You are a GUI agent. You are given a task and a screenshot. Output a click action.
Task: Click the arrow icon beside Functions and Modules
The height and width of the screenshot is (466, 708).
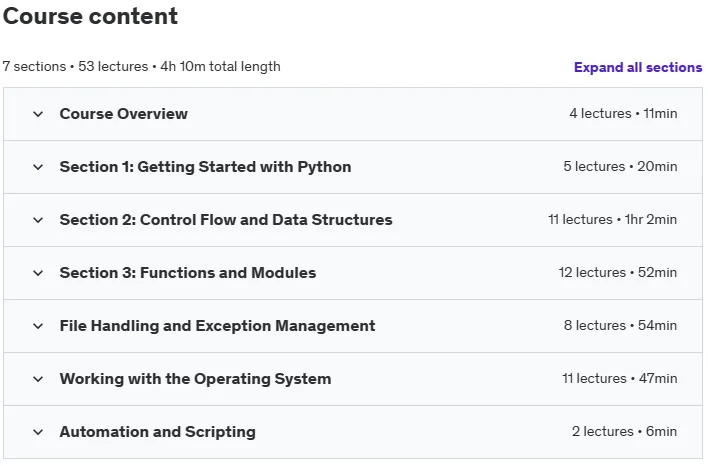click(x=38, y=273)
